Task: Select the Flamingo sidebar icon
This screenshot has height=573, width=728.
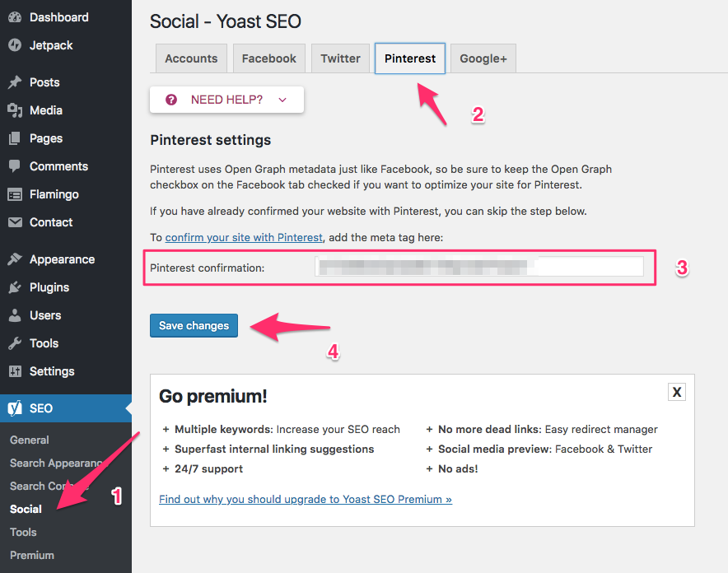Action: click(16, 194)
